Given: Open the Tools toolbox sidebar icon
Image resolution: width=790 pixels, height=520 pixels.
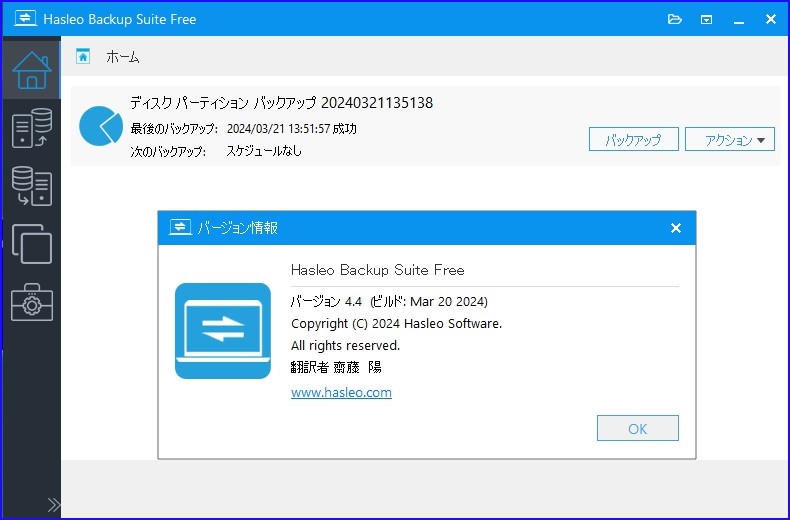Looking at the screenshot, I should click(32, 302).
